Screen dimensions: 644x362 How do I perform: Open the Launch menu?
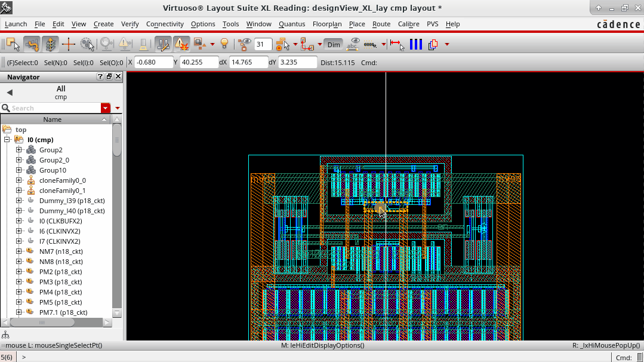[16, 24]
